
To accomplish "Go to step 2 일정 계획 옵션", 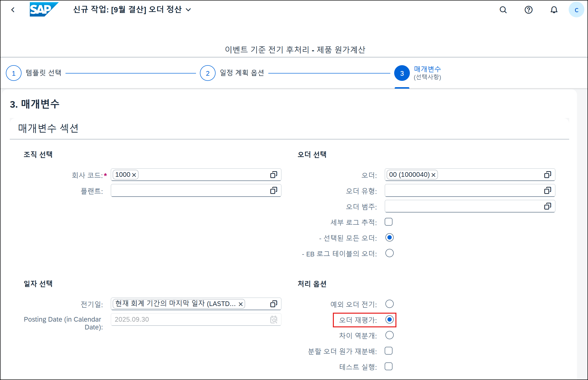I will pyautogui.click(x=207, y=73).
